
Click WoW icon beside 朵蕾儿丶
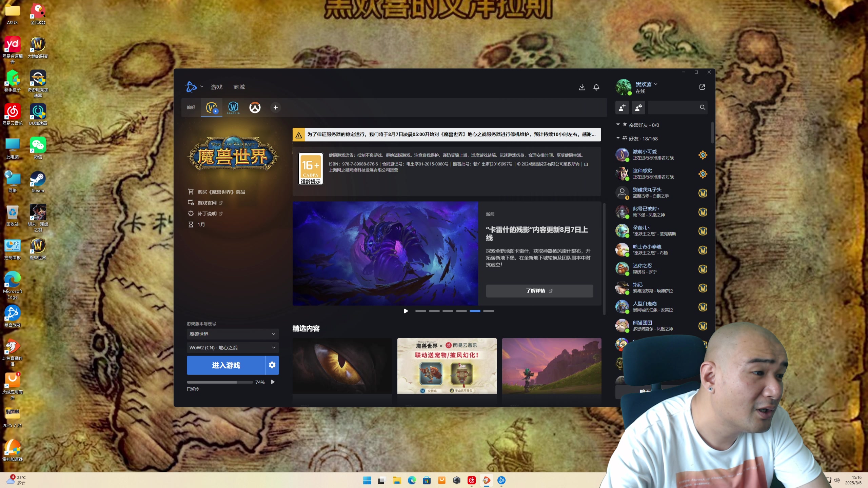coord(703,231)
